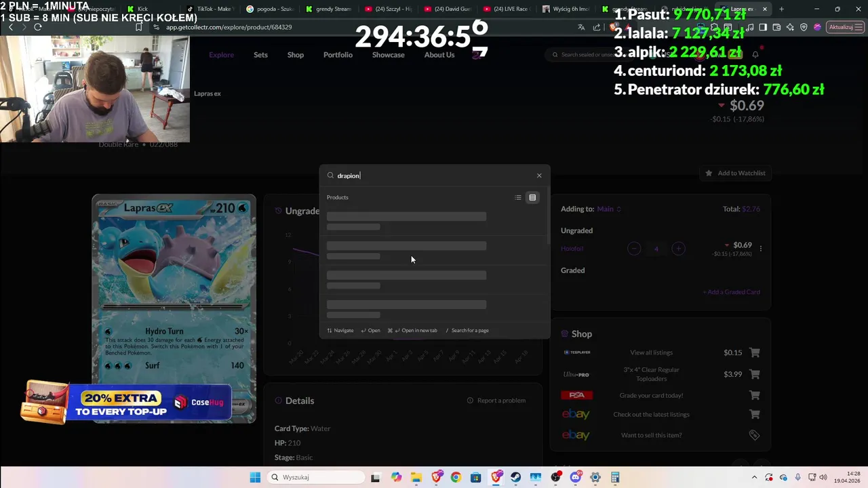Click the browser share page icon
Screen dimensions: 868x488
pyautogui.click(x=597, y=27)
